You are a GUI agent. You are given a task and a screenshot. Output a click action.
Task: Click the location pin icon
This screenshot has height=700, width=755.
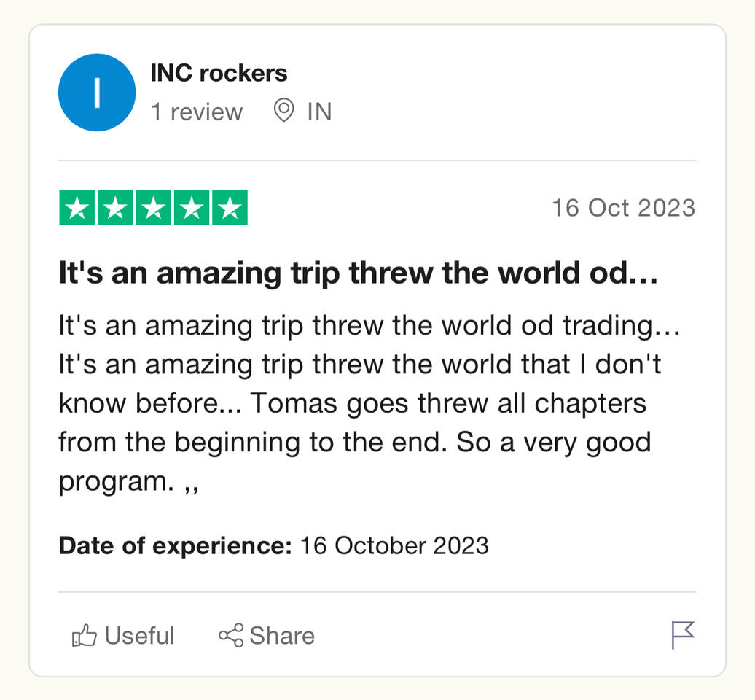click(x=283, y=112)
